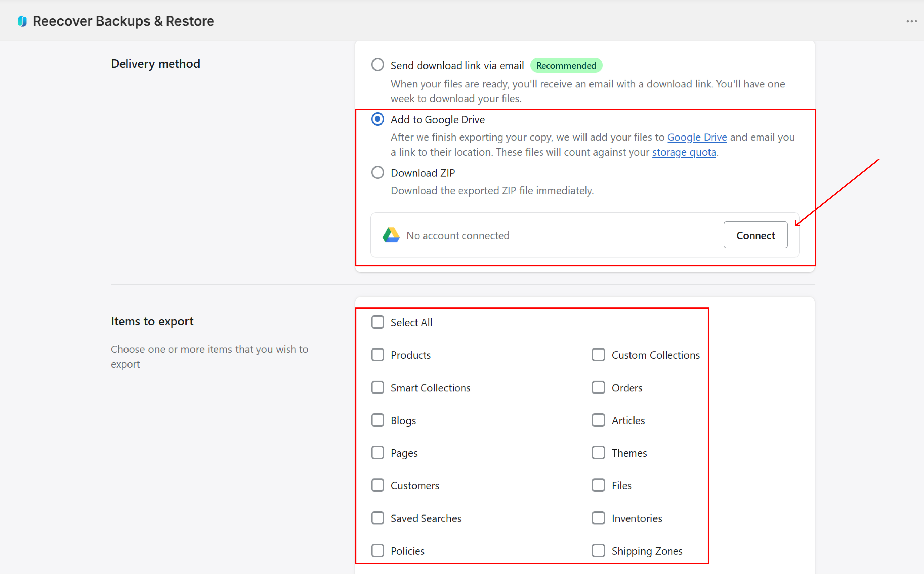The width and height of the screenshot is (924, 574).
Task: Click 'Choose one or more items' description
Action: 209,357
